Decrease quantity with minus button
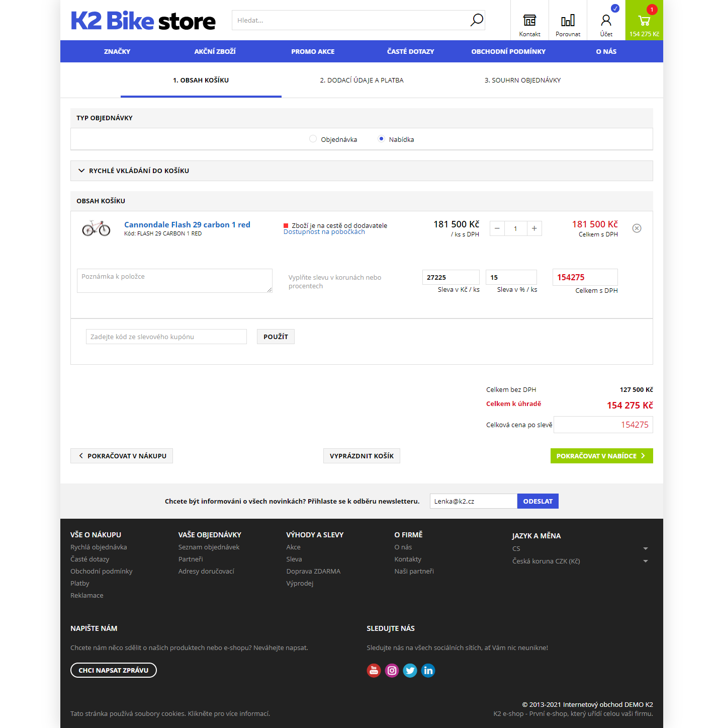The image size is (715, 728). click(x=497, y=228)
